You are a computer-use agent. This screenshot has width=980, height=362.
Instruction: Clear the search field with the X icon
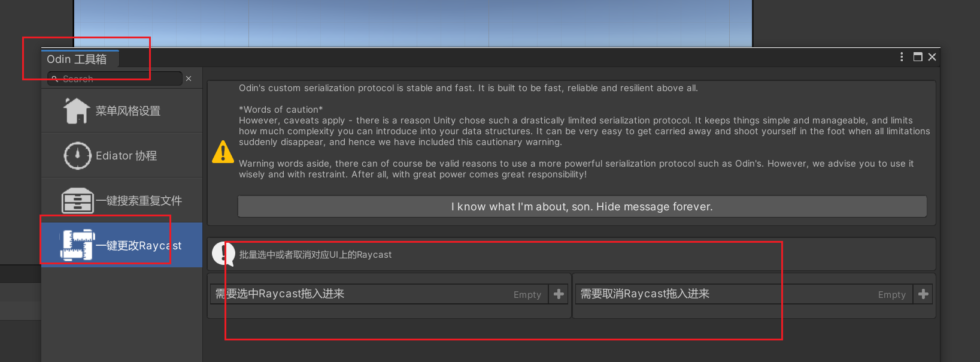tap(189, 79)
